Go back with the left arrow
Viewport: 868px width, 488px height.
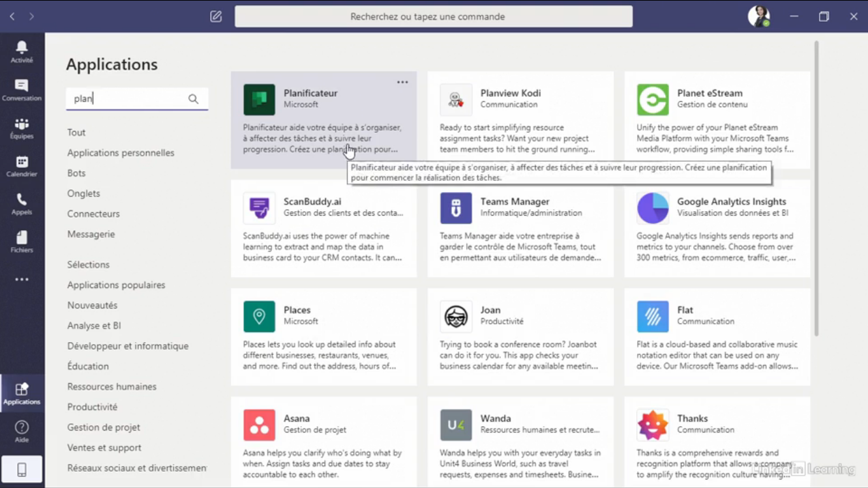[x=12, y=16]
